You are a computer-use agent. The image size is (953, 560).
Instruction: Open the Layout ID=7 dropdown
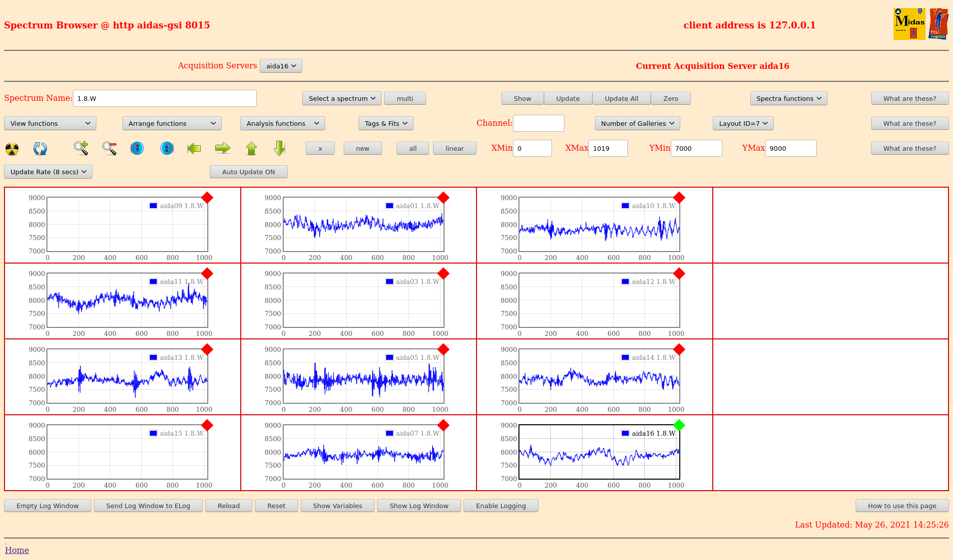click(x=743, y=123)
